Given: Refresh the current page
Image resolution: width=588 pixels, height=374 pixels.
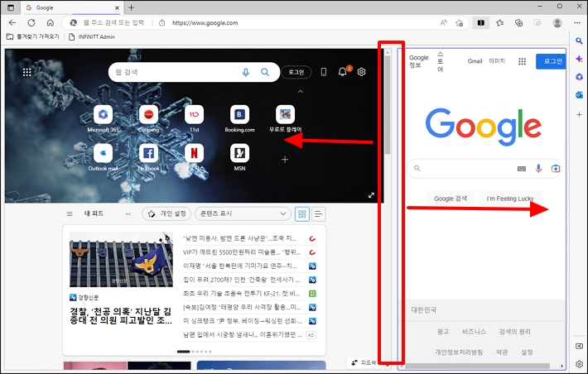Looking at the screenshot, I should point(31,23).
